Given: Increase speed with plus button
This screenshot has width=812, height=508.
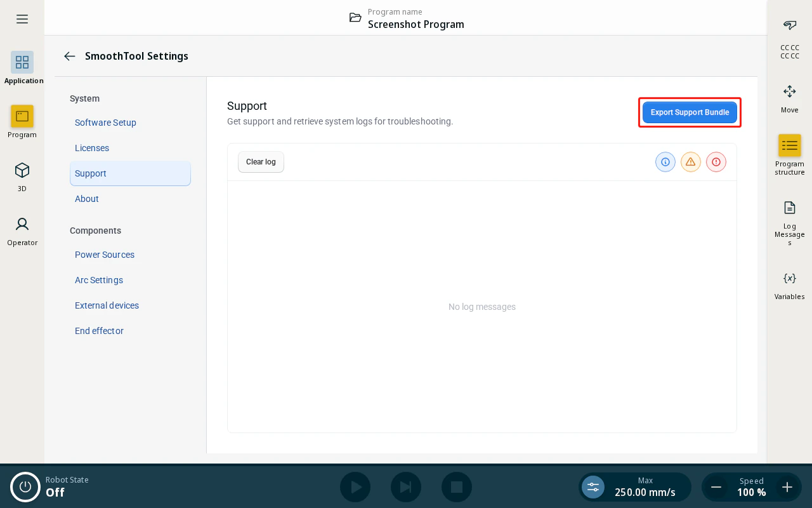Looking at the screenshot, I should 787,487.
